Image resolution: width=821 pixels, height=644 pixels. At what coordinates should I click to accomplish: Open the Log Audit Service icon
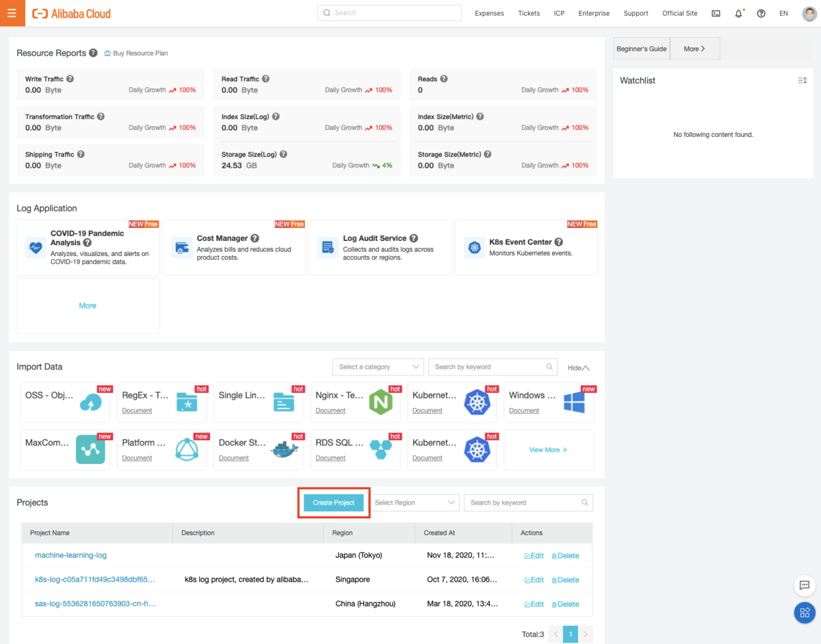[x=328, y=247]
